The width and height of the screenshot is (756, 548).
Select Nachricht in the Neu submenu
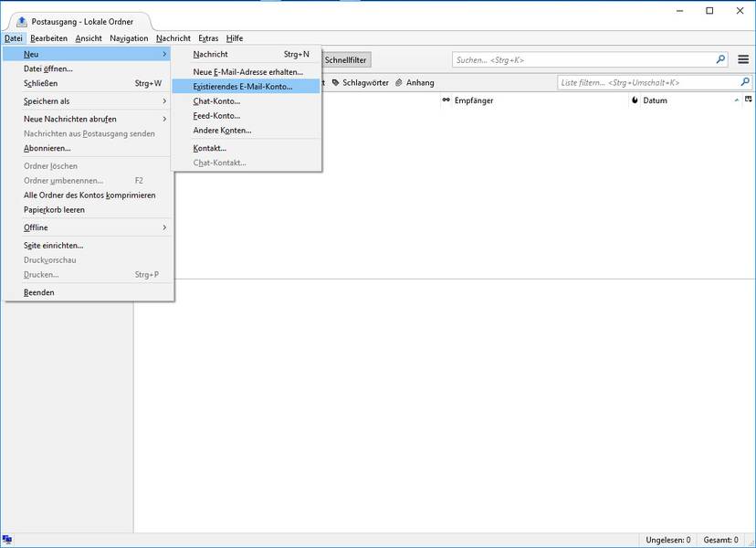click(x=247, y=54)
